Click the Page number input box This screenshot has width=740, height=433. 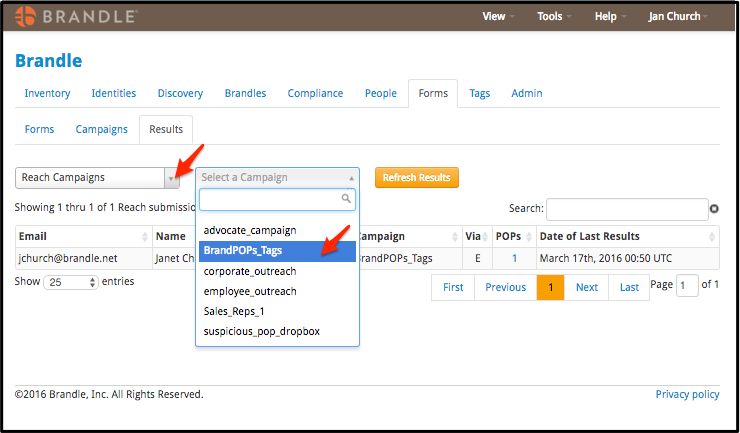687,286
